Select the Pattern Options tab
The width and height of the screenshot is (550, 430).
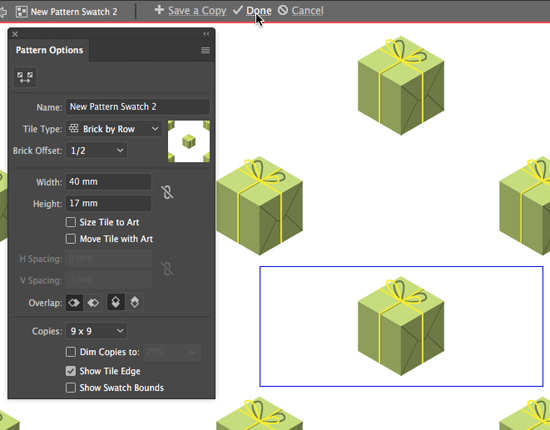49,50
